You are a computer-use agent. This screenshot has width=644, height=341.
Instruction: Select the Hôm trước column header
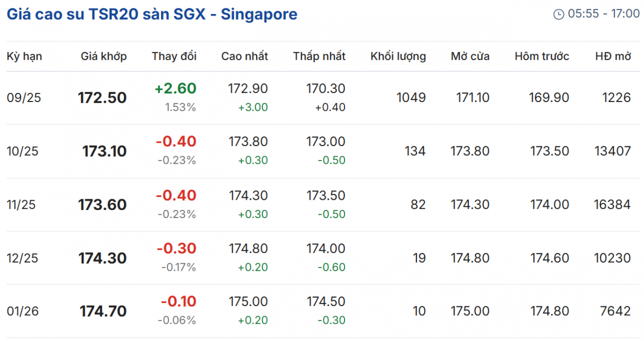pos(541,56)
